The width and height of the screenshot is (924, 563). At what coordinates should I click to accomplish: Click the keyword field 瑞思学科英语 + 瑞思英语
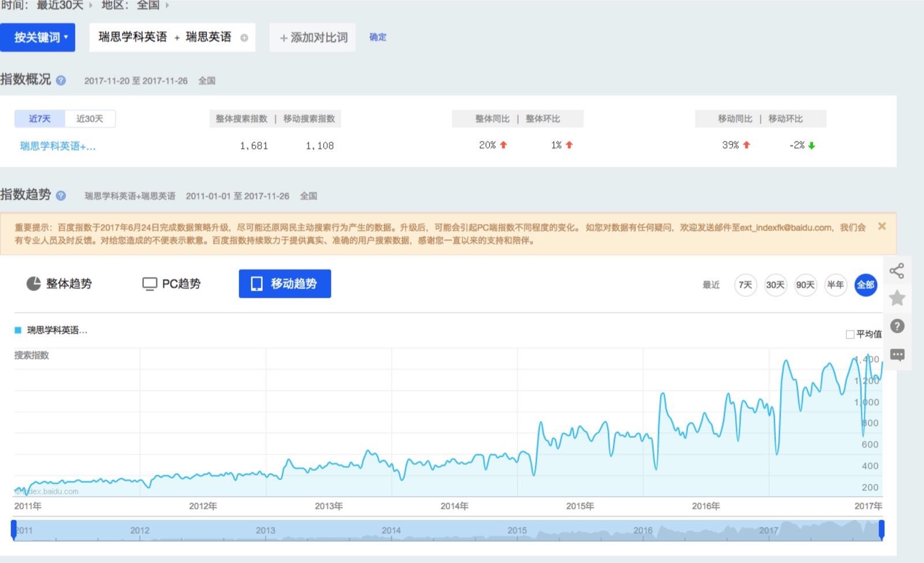[172, 38]
